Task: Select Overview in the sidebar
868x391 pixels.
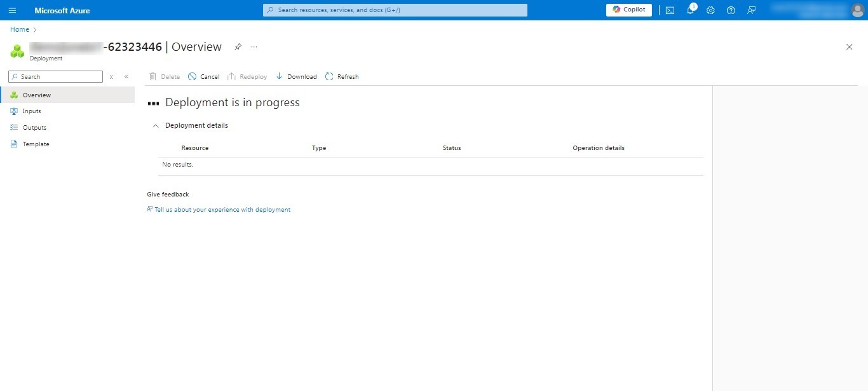Action: (x=67, y=95)
